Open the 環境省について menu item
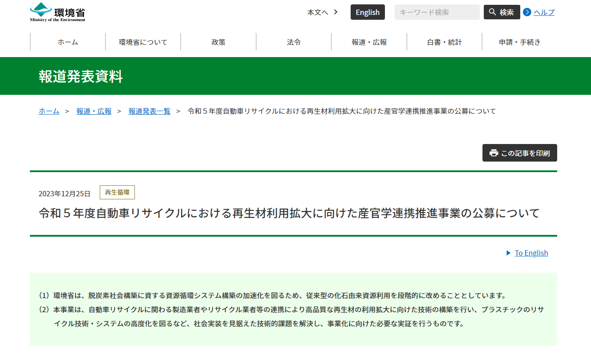The height and width of the screenshot is (364, 591). pos(143,42)
